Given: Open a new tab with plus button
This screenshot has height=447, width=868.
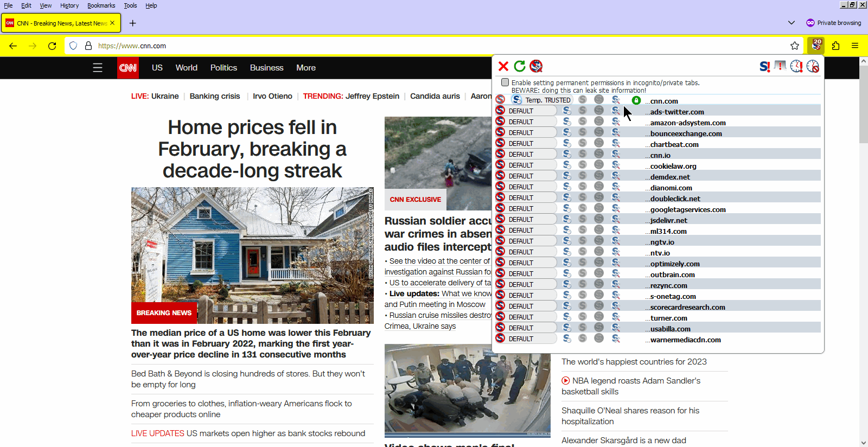Looking at the screenshot, I should tap(132, 23).
